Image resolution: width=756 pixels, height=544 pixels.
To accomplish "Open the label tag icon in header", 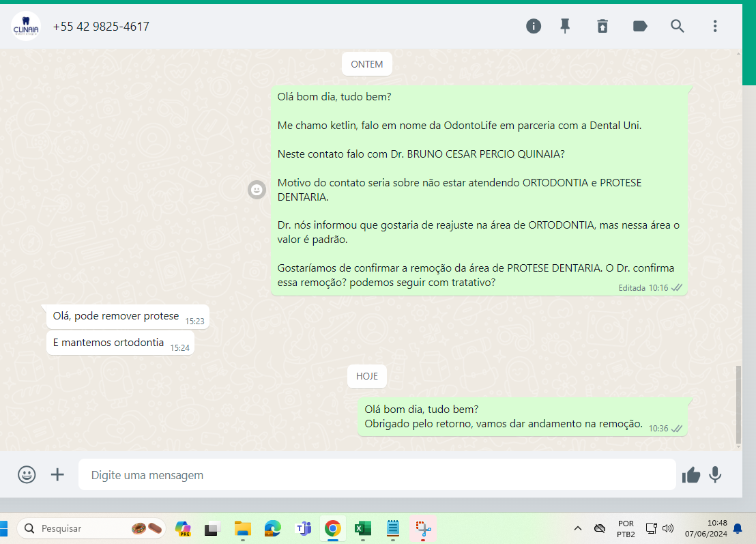I will 640,26.
